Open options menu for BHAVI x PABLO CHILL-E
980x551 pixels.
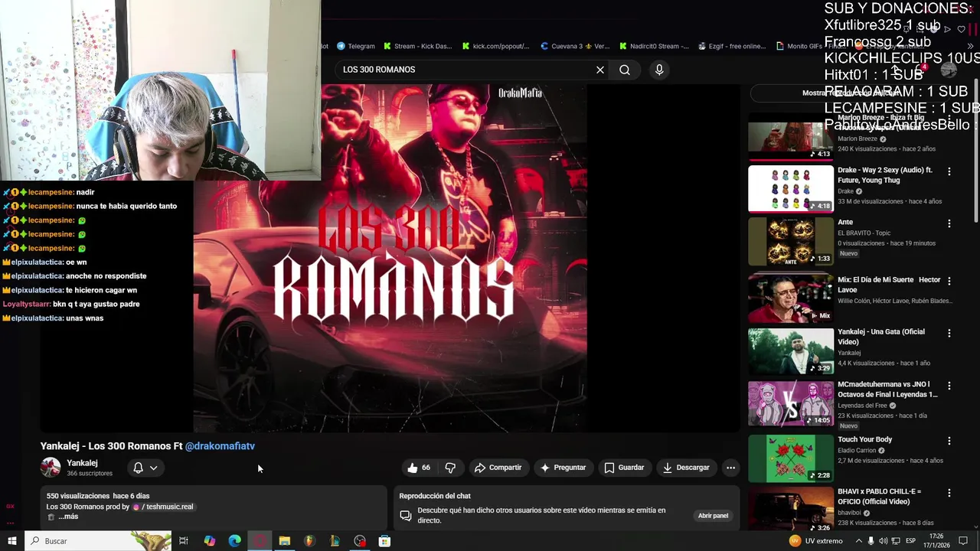pos(949,493)
